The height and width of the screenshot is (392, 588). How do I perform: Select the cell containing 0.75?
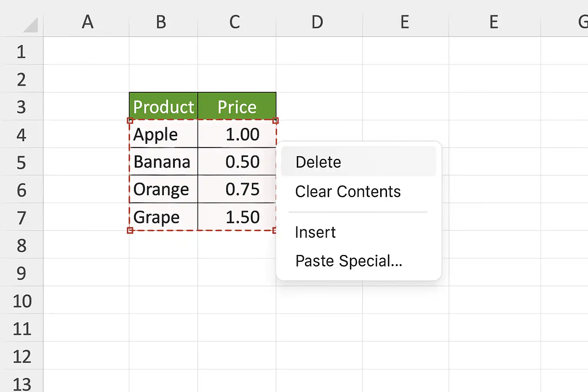pos(237,189)
